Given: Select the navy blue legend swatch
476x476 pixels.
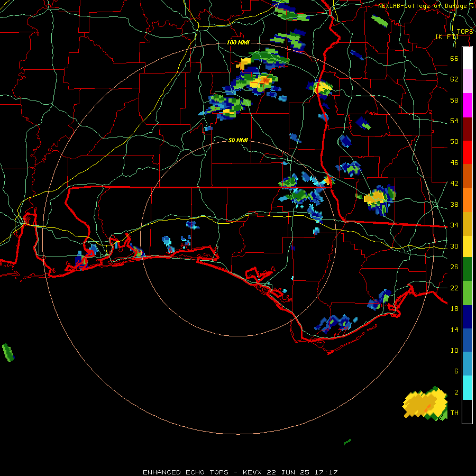Looking at the screenshot, I should [467, 317].
